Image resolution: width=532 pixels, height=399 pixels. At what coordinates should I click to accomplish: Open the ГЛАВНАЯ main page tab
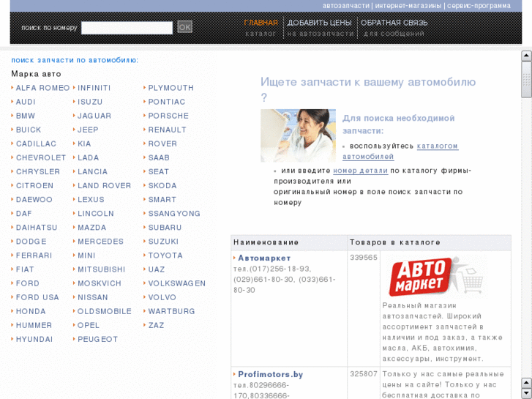[x=261, y=23]
